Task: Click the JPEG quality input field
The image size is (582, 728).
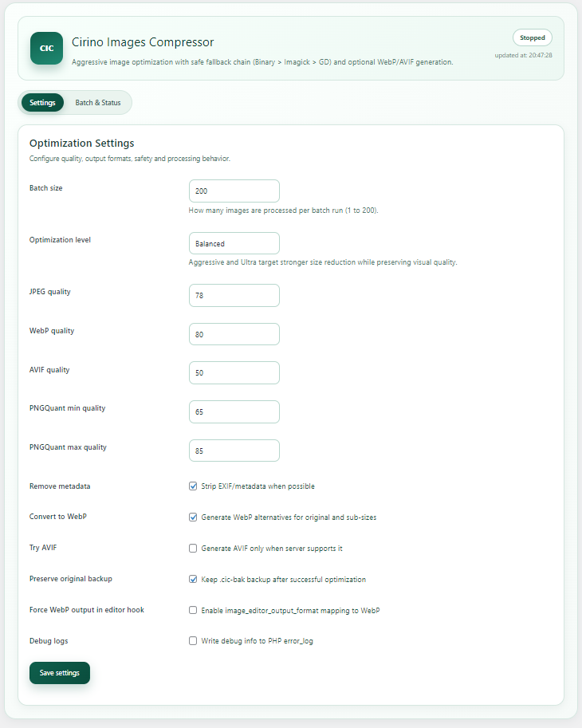Action: click(234, 295)
